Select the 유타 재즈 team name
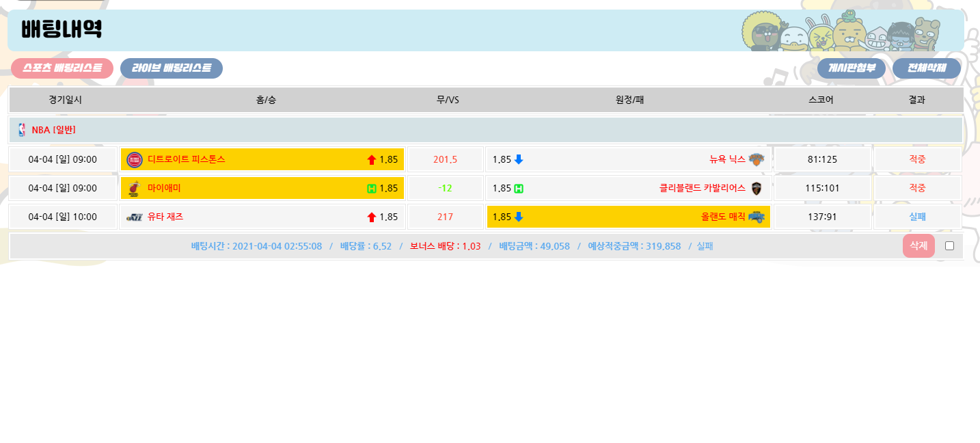Image resolution: width=980 pixels, height=443 pixels. pyautogui.click(x=165, y=217)
